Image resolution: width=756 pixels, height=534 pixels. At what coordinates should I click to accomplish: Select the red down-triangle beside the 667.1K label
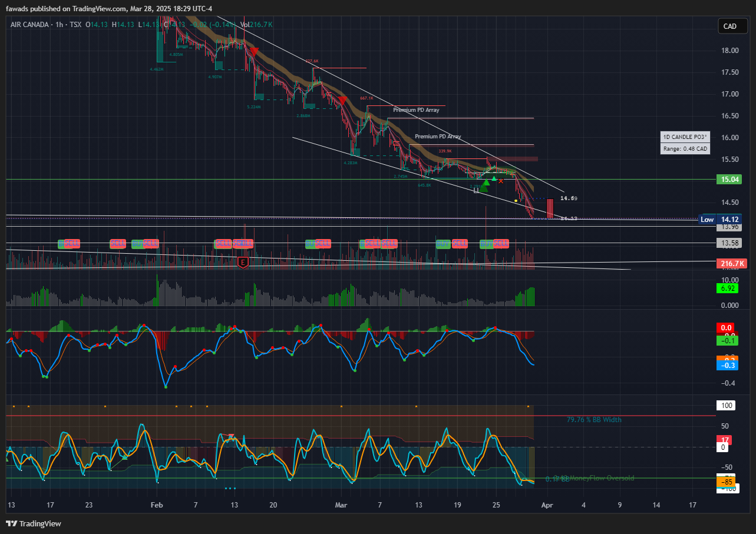(342, 101)
